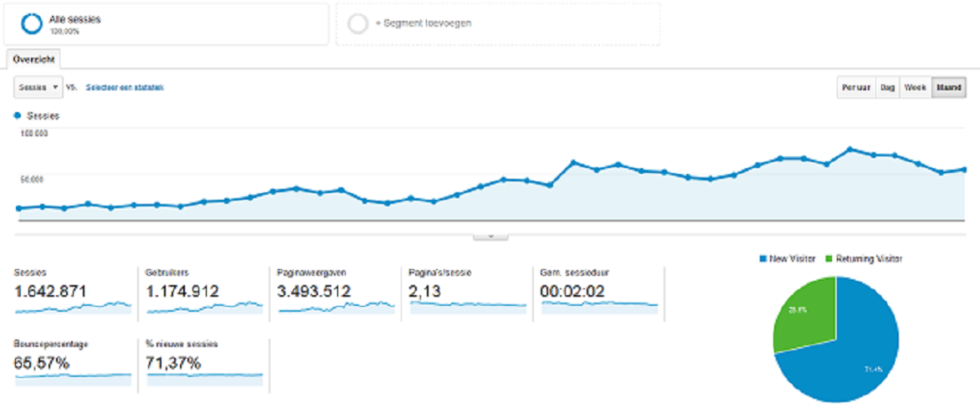The width and height of the screenshot is (980, 418).
Task: Click + Segment toevoegen
Action: (x=423, y=23)
